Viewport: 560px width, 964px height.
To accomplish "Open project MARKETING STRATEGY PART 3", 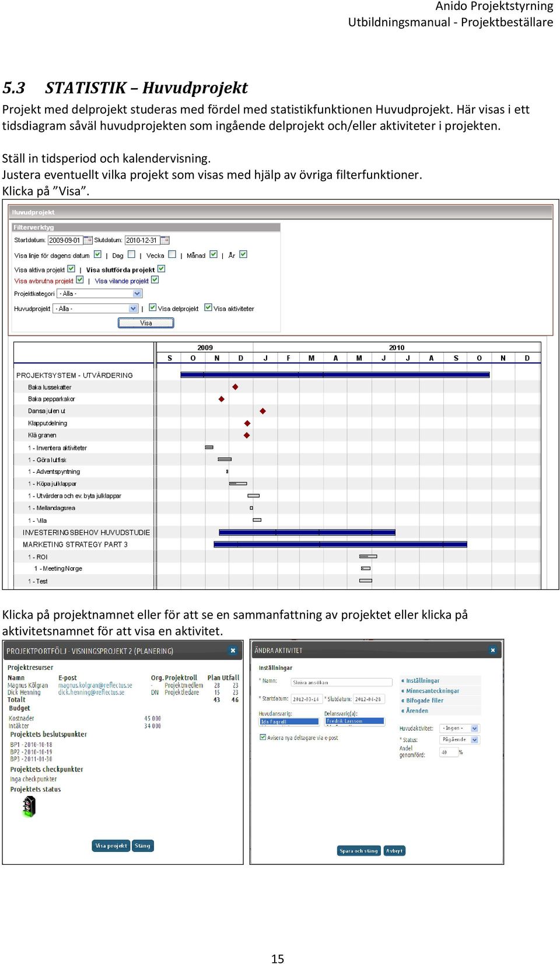I will click(x=75, y=544).
